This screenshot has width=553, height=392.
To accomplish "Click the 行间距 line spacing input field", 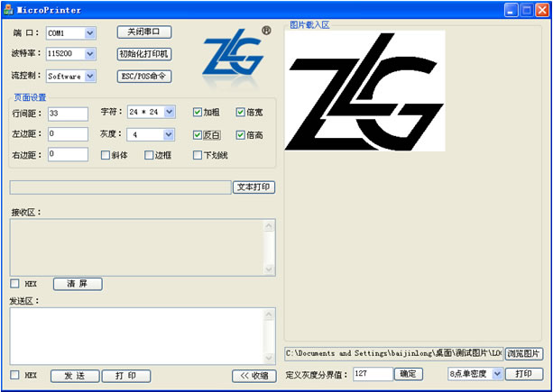I will [x=68, y=114].
